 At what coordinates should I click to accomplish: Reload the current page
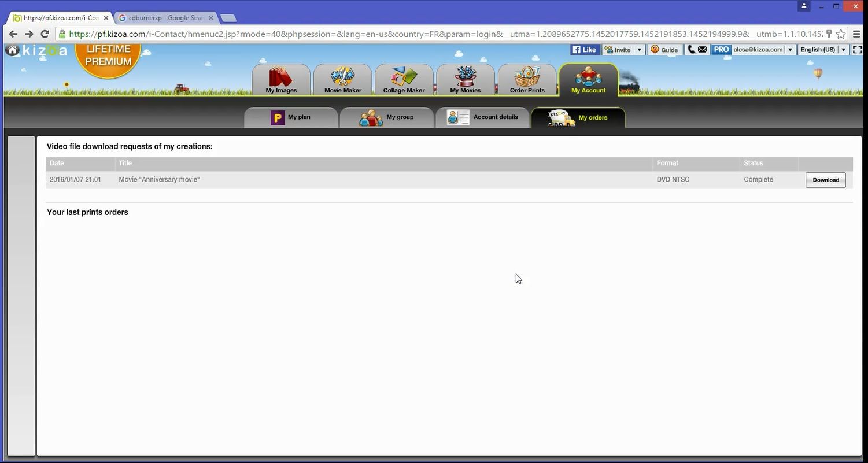coord(45,34)
